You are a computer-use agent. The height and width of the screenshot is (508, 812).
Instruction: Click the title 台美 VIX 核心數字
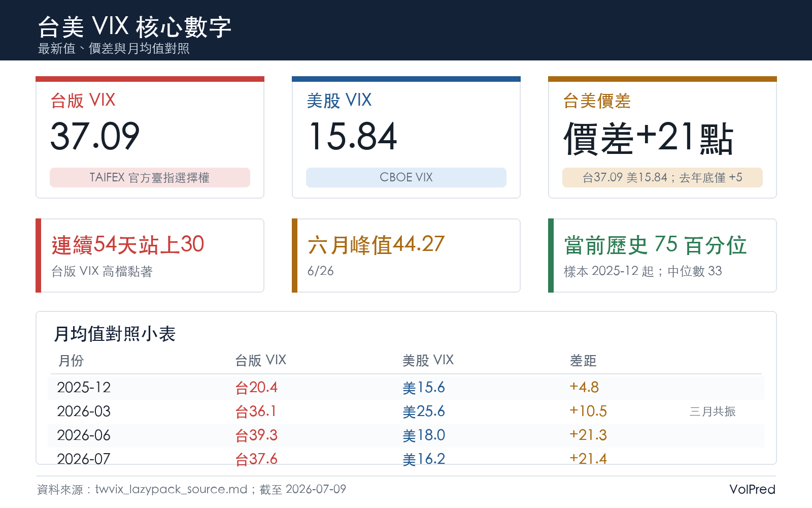coord(134,27)
